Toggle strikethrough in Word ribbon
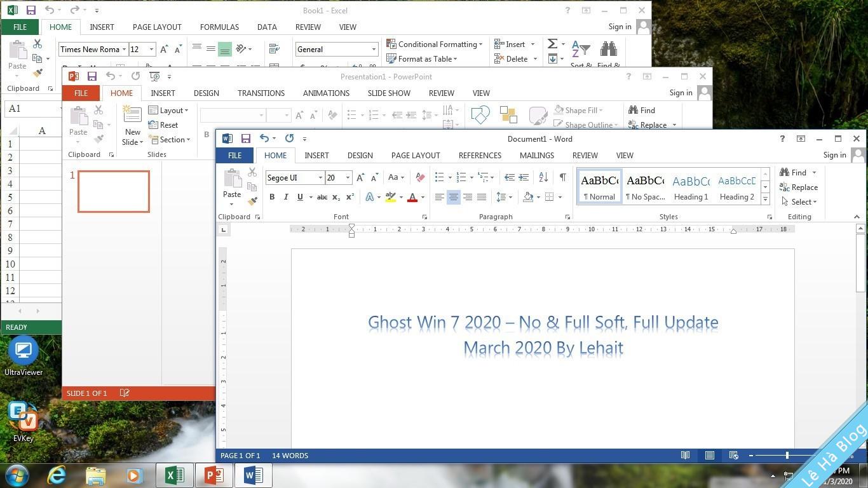This screenshot has width=868, height=488. 322,197
